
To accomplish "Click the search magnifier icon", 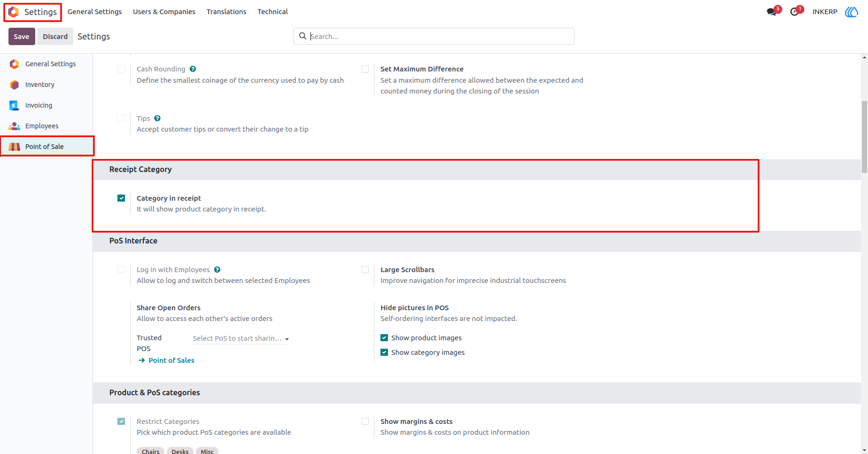I will pos(303,36).
